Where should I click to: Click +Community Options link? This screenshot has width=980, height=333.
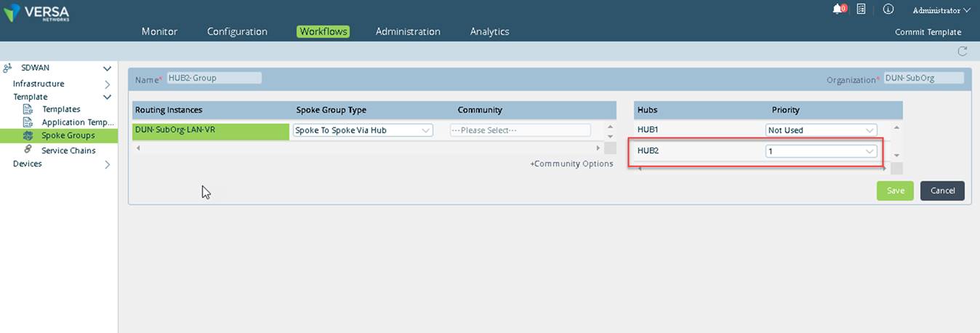[571, 164]
